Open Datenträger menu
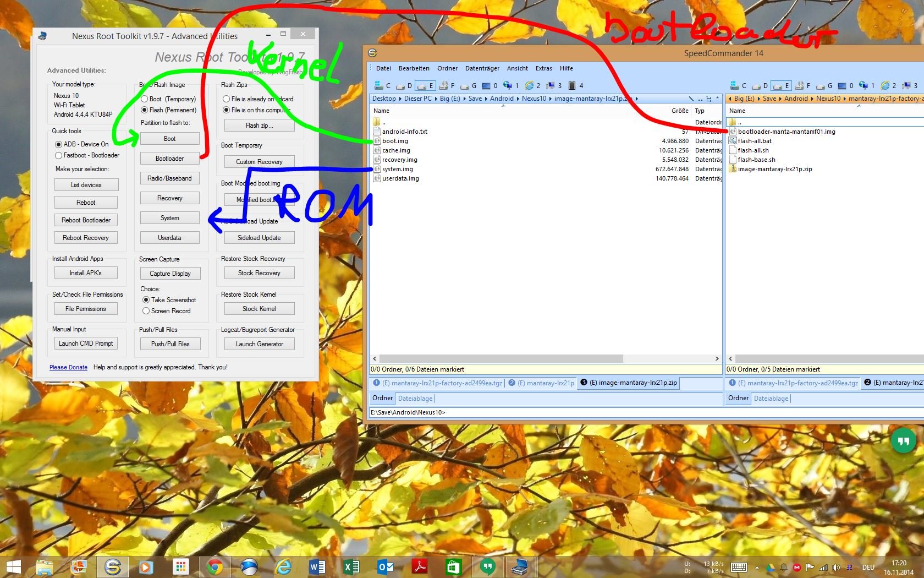Image resolution: width=924 pixels, height=578 pixels. (482, 68)
